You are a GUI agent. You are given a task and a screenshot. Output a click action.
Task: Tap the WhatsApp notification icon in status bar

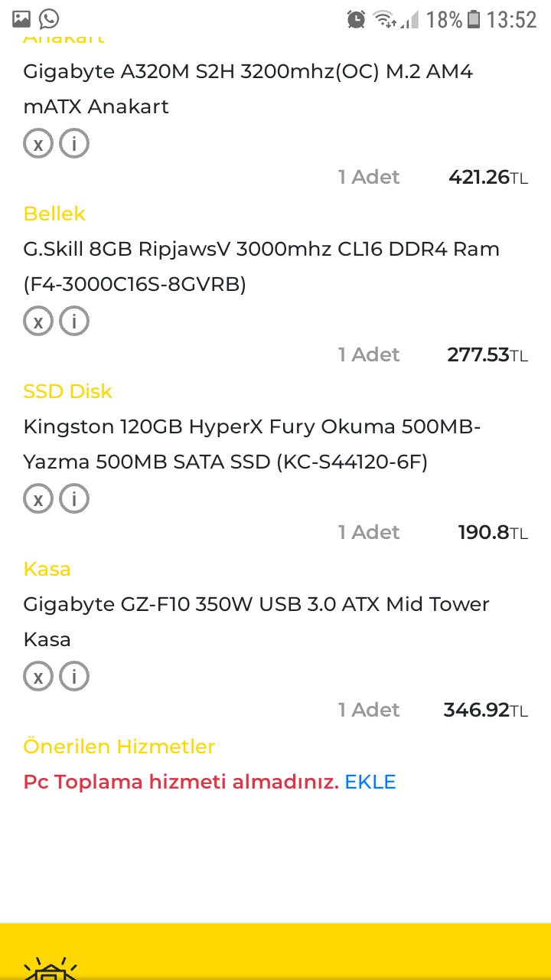pyautogui.click(x=49, y=19)
